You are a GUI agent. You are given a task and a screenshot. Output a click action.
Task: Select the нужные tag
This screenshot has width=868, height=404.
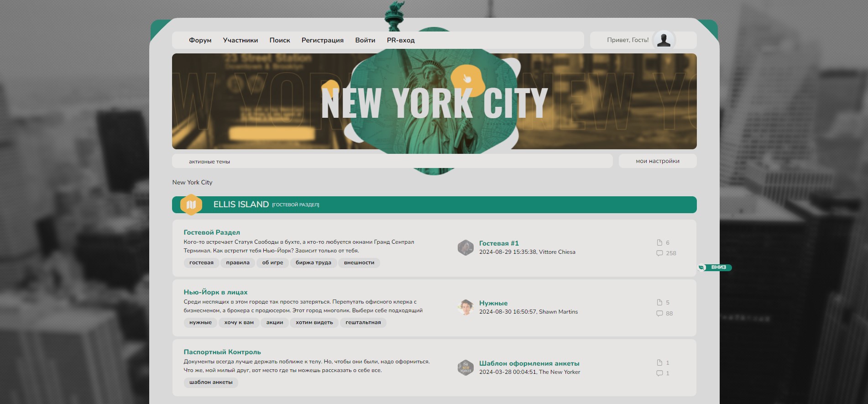(x=201, y=322)
